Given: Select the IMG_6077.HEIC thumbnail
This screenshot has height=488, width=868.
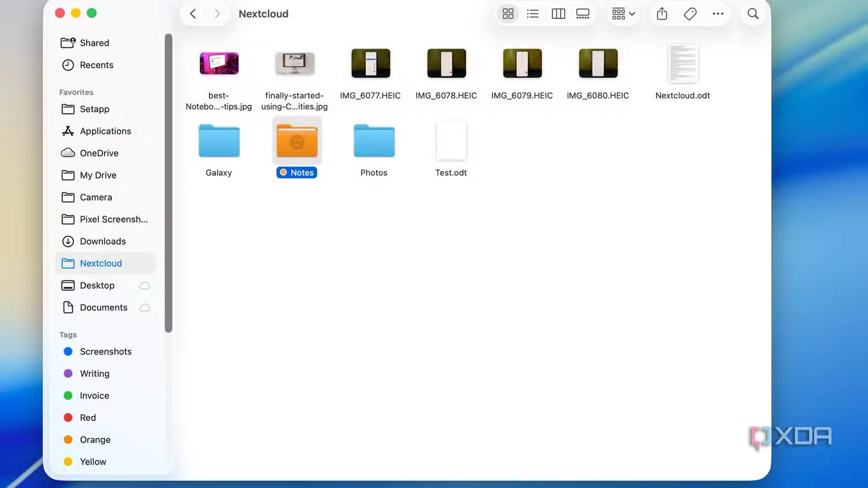Looking at the screenshot, I should (370, 64).
